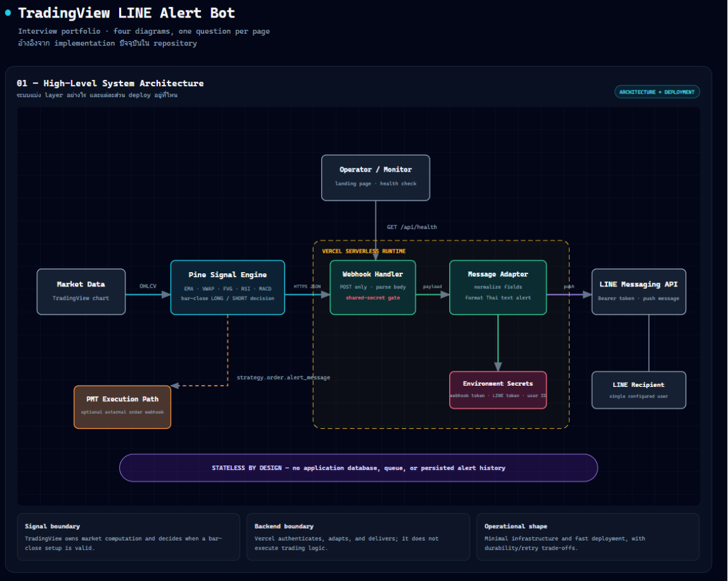Click 'optional external order webhook' text

click(x=122, y=412)
